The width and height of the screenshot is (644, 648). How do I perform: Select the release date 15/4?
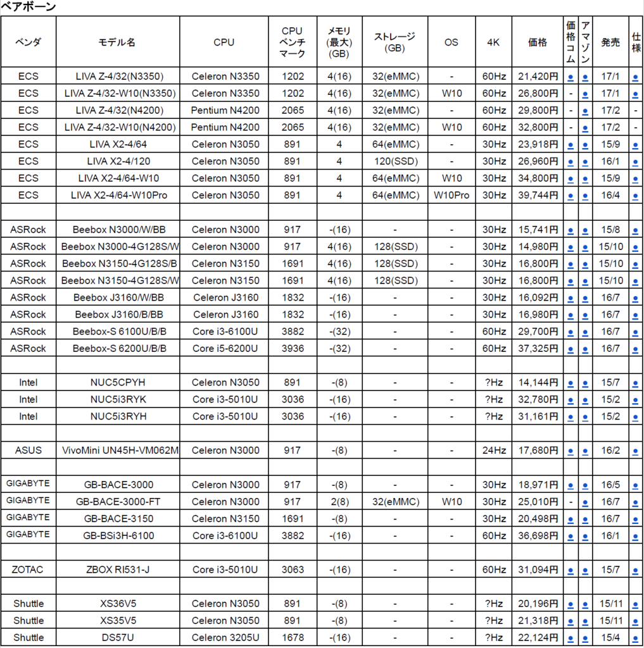tap(610, 638)
